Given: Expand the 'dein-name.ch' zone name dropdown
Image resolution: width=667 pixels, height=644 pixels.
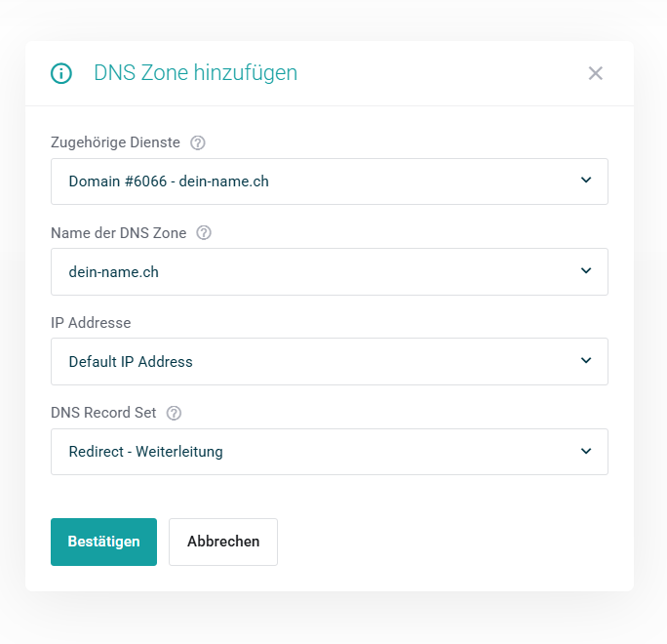Looking at the screenshot, I should tap(329, 272).
